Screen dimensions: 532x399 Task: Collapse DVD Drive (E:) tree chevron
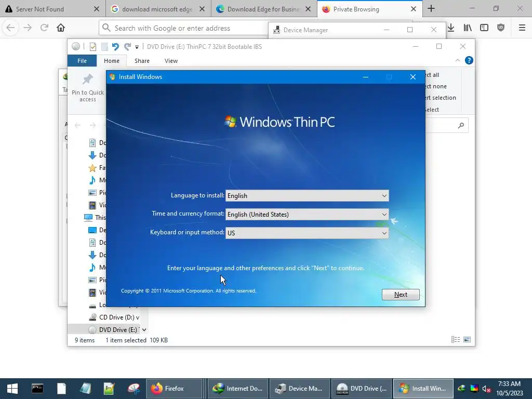coord(144,329)
